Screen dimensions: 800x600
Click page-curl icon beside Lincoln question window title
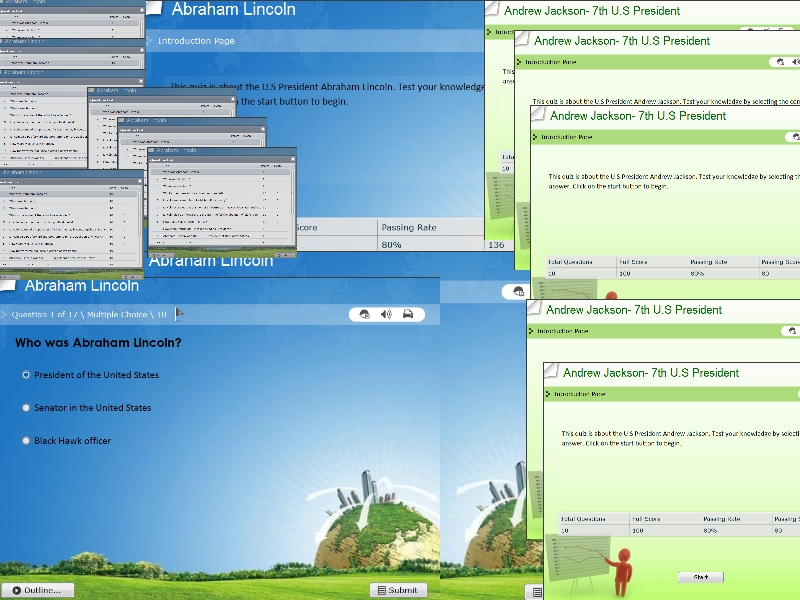[x=9, y=286]
